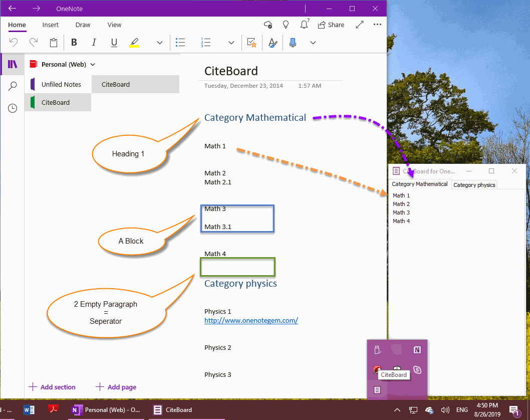The width and height of the screenshot is (530, 420).
Task: Click the Share button
Action: (331, 25)
